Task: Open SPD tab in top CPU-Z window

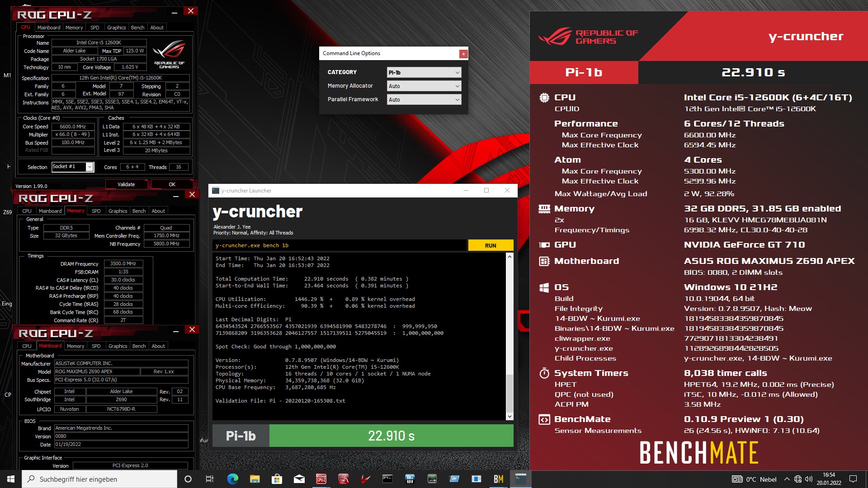Action: [x=95, y=28]
